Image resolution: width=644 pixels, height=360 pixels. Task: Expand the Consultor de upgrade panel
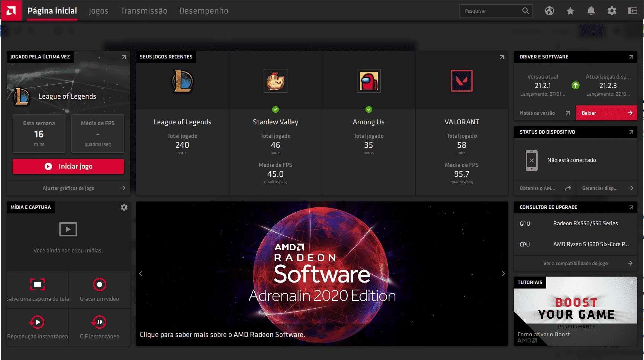point(631,207)
